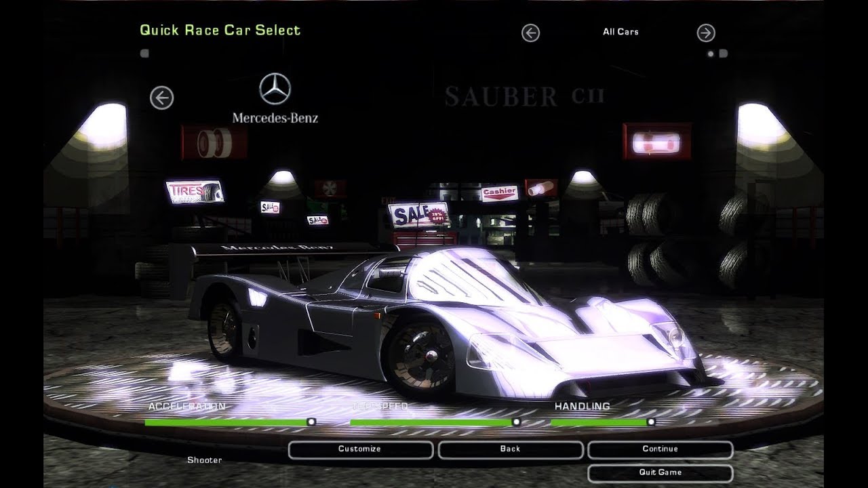Click the SAUBER C11 car name

click(x=524, y=96)
